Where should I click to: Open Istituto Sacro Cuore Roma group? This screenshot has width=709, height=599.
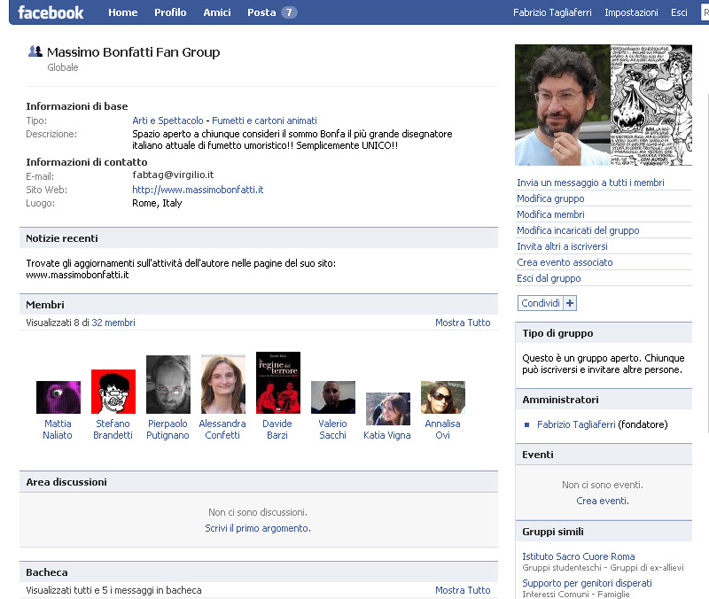578,557
